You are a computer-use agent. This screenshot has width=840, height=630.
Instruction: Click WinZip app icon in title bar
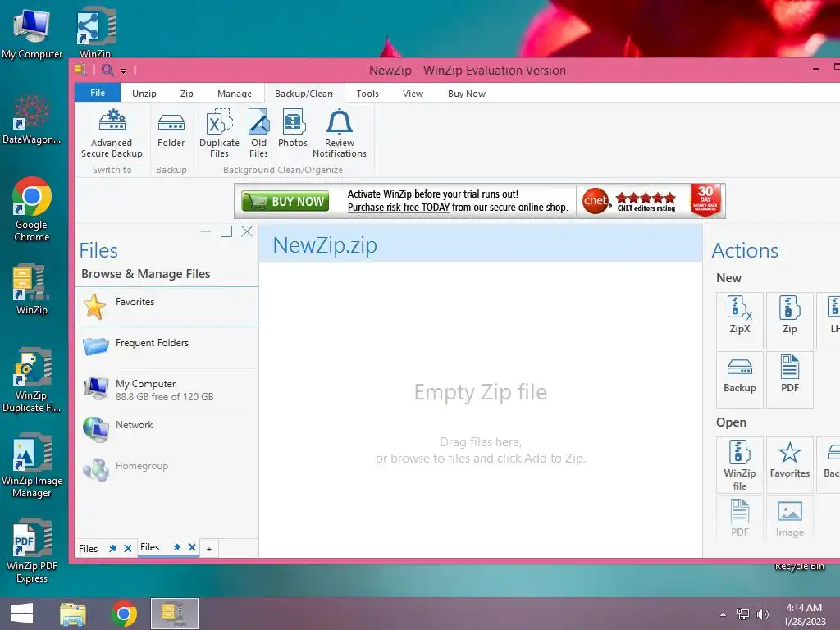81,70
